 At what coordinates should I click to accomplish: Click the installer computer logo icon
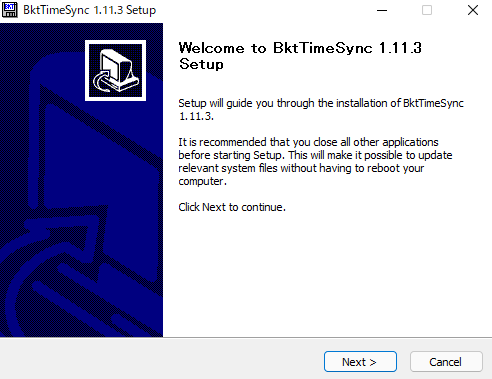coord(115,70)
